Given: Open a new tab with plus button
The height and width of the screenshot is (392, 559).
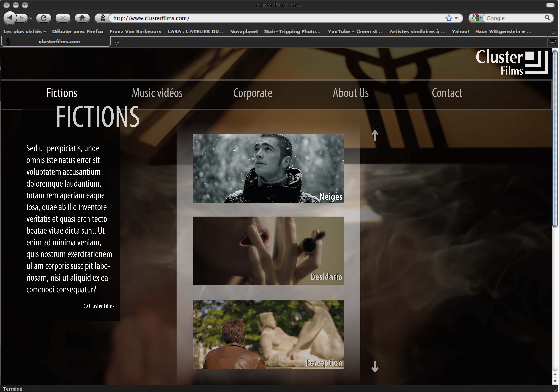Looking at the screenshot, I should click(117, 42).
